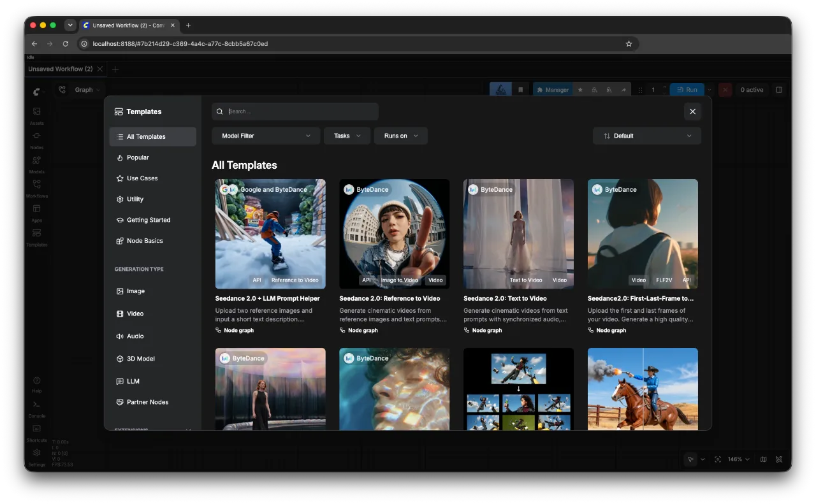This screenshot has width=816, height=504.
Task: Select the Popular category
Action: click(153, 157)
